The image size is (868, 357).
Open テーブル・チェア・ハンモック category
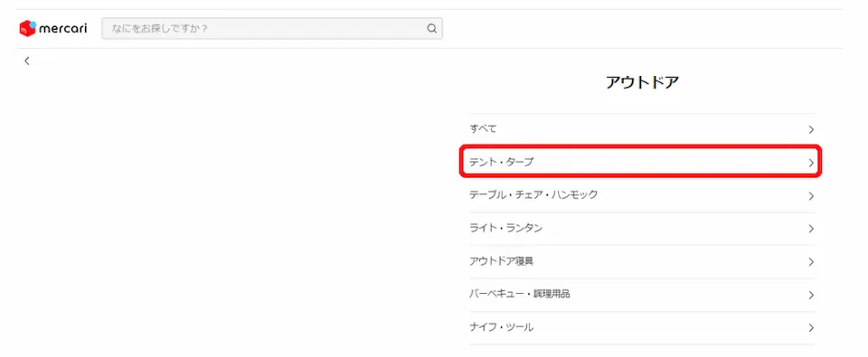[x=642, y=195]
